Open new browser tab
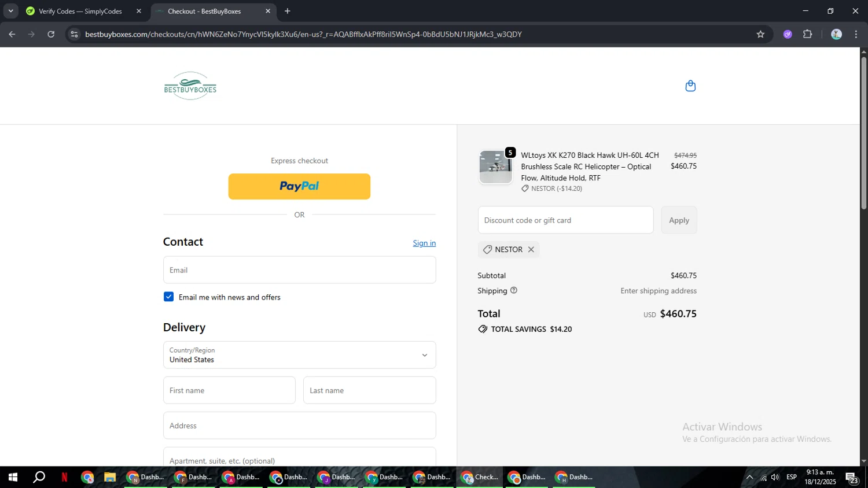This screenshot has width=868, height=488. pos(288,11)
